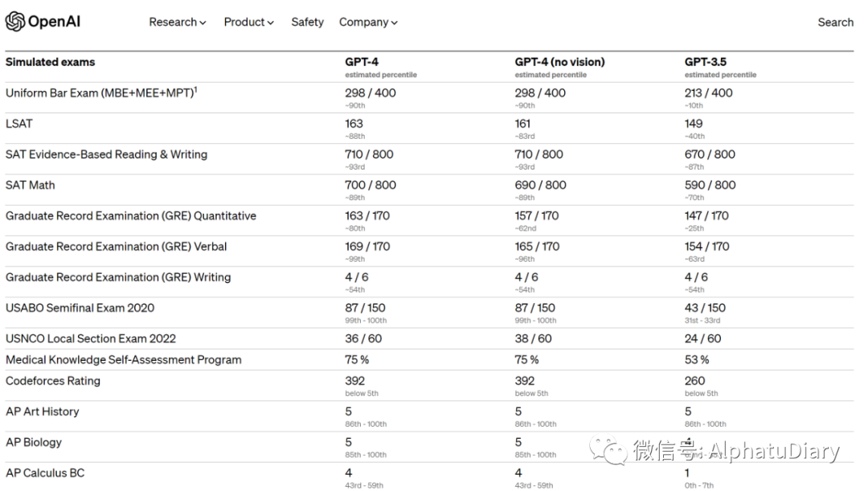This screenshot has height=491, width=868.
Task: Click GPT-4 (no vision) SAT Math 690 / 800
Action: 540,185
